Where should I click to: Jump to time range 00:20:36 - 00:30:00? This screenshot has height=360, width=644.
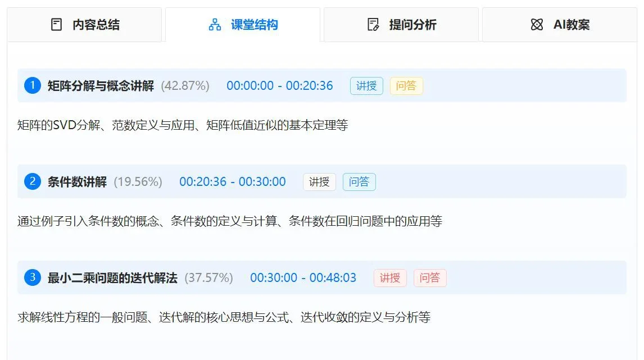click(233, 182)
